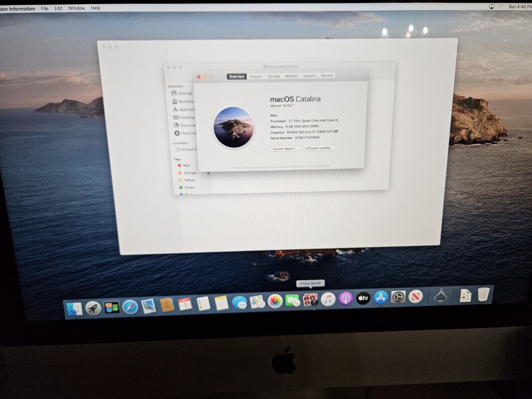Click the Version 10.15.7 text

(282, 106)
